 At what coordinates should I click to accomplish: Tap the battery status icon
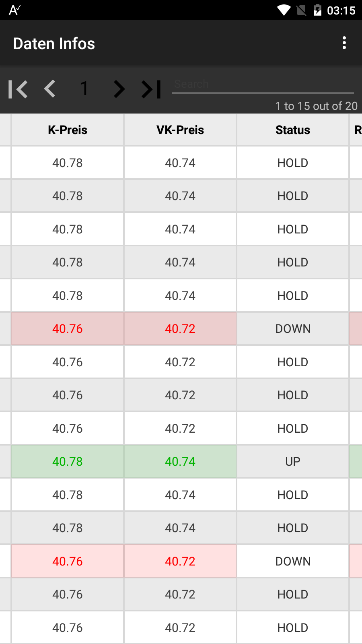coord(317,10)
